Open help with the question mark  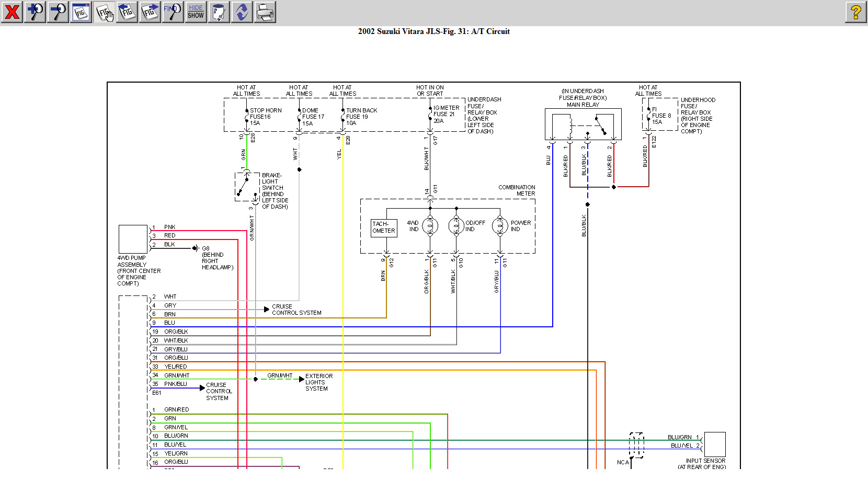click(855, 12)
